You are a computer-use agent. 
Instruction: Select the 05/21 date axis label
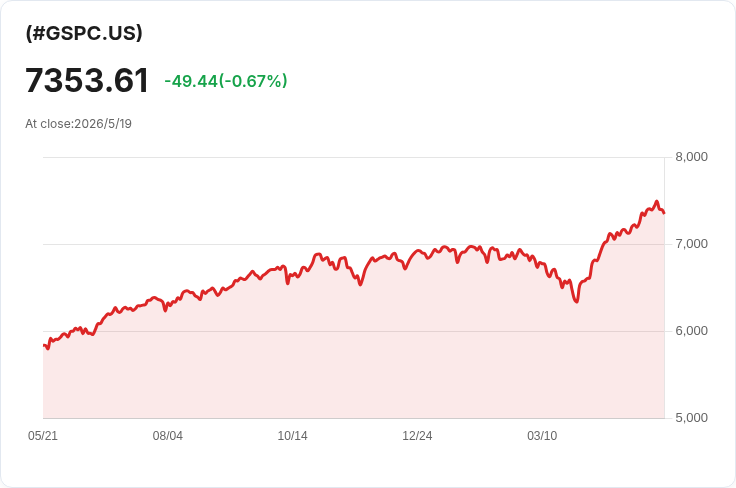[43, 436]
